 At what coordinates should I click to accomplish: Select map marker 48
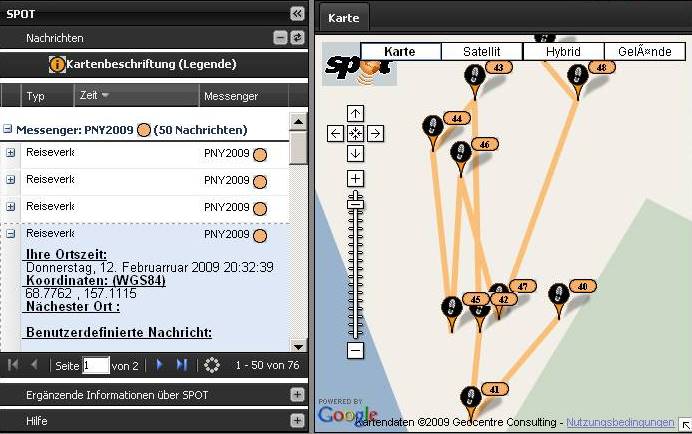(577, 76)
